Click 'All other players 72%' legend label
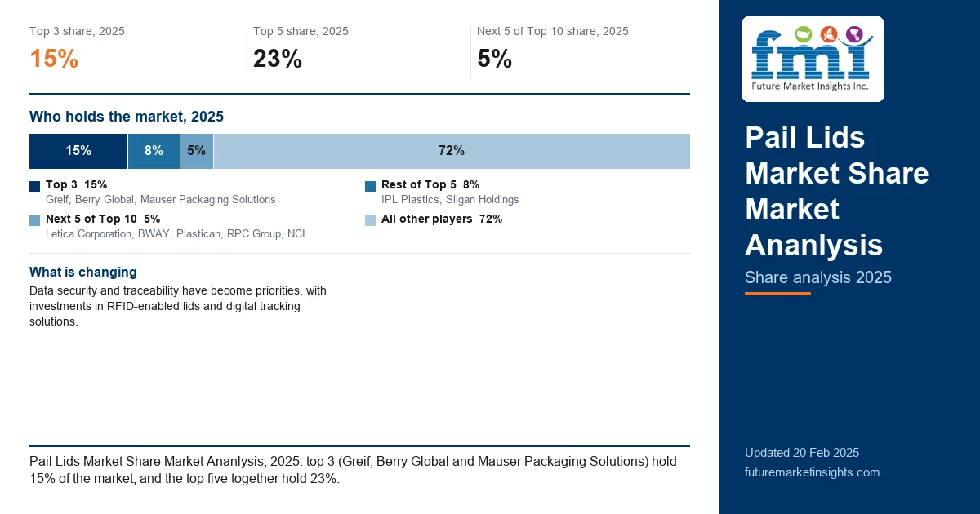This screenshot has width=980, height=514. coord(442,219)
